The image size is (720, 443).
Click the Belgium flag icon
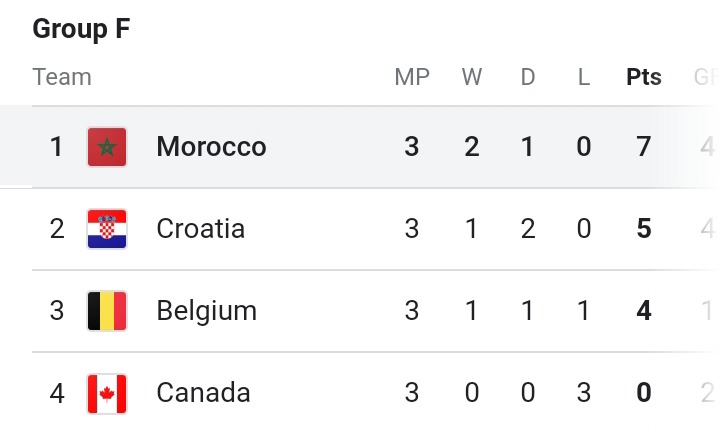pyautogui.click(x=107, y=311)
